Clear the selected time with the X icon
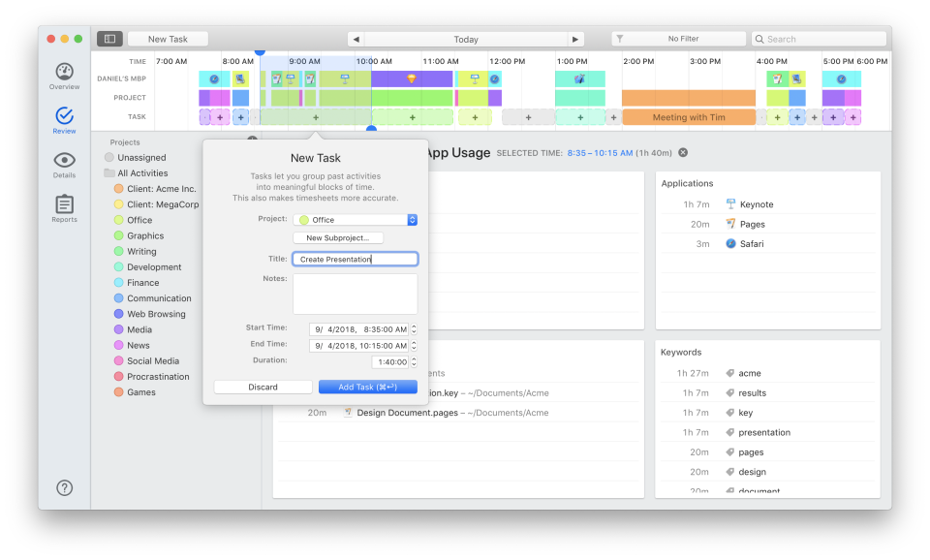Screen dimensions: 930x560 683,152
